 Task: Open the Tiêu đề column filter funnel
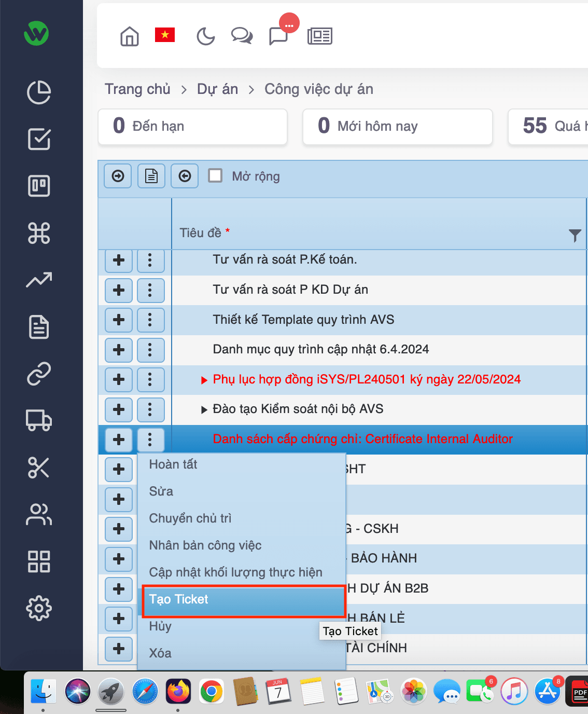point(575,235)
